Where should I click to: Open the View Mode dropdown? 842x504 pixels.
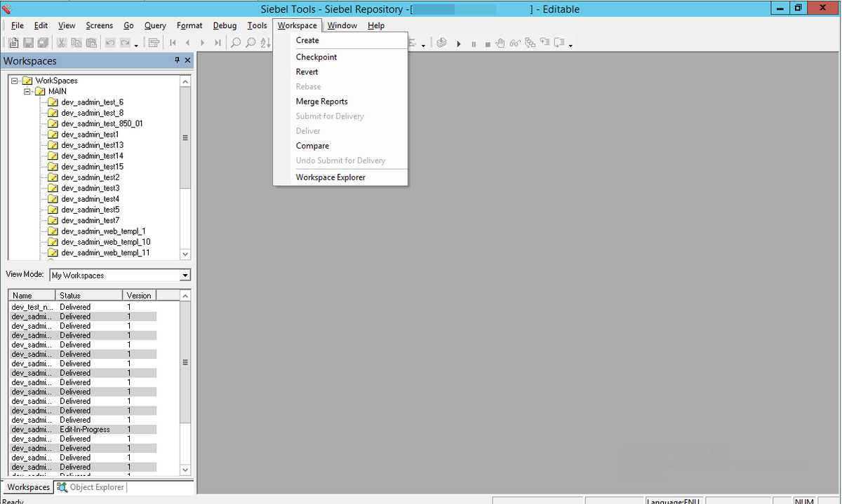pyautogui.click(x=185, y=275)
